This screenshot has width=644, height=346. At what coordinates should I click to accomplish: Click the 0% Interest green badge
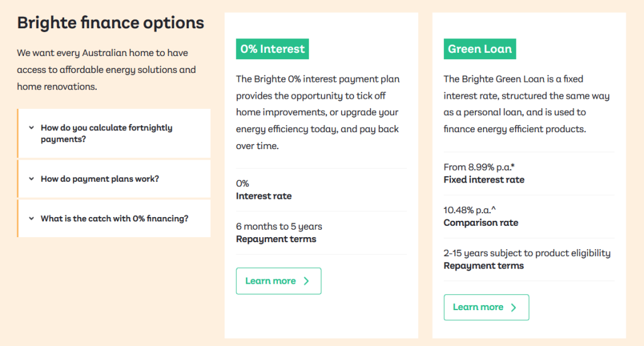click(x=272, y=49)
